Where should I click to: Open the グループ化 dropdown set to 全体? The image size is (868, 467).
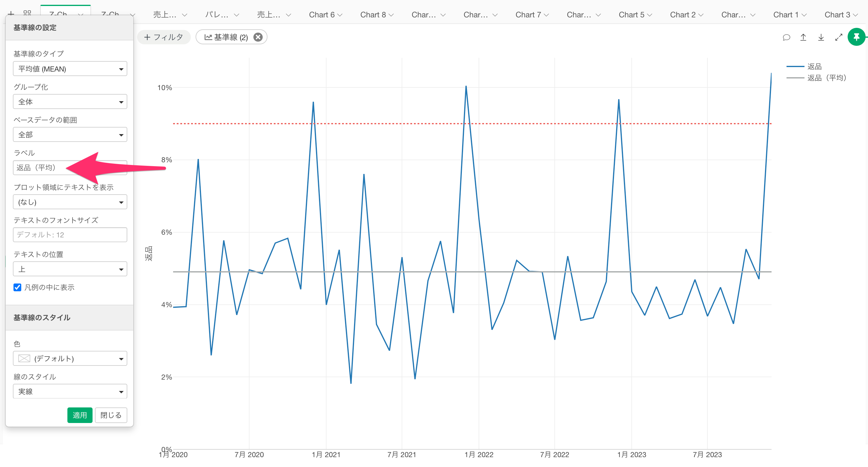tap(70, 102)
